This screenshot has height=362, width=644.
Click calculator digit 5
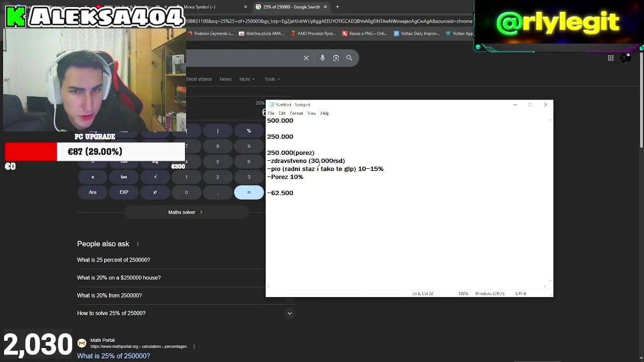pyautogui.click(x=217, y=161)
